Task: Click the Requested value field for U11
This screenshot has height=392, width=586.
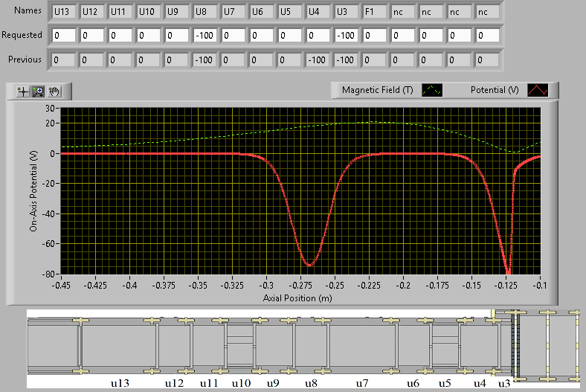Action: [x=120, y=36]
